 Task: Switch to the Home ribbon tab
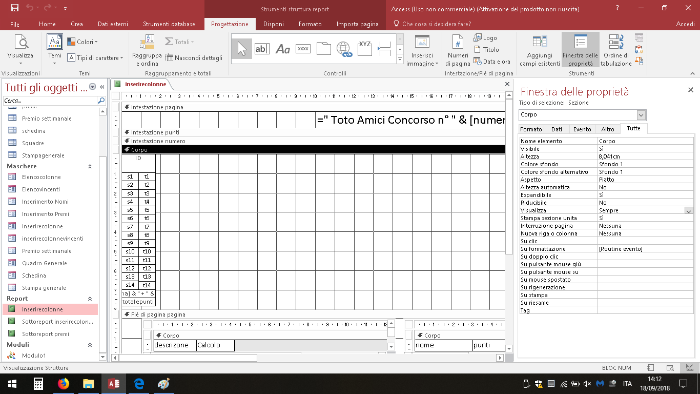coord(47,24)
